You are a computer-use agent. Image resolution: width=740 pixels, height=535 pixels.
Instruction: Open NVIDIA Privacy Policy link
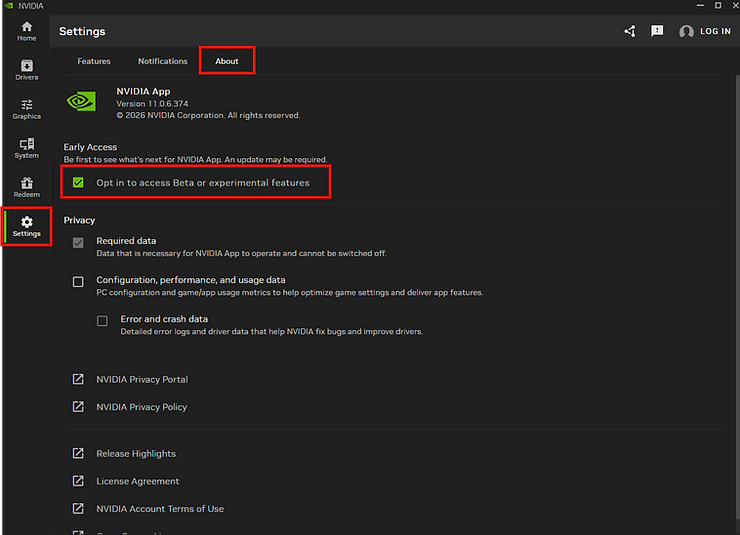[142, 407]
